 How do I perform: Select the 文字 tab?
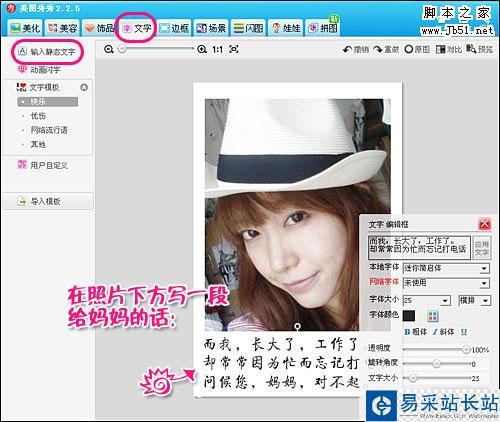tap(136, 28)
